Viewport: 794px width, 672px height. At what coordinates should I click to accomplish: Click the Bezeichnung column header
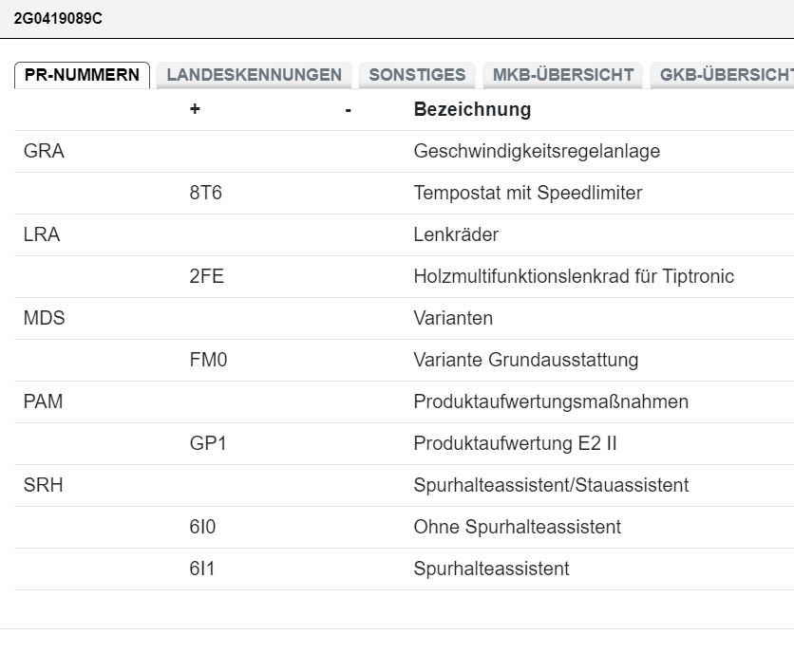click(472, 109)
